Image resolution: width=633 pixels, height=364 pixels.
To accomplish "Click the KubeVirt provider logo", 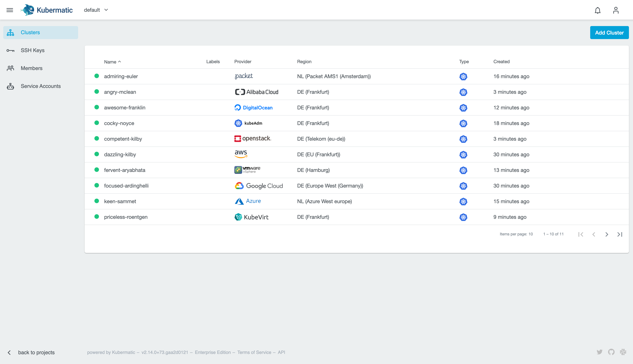I will point(251,217).
